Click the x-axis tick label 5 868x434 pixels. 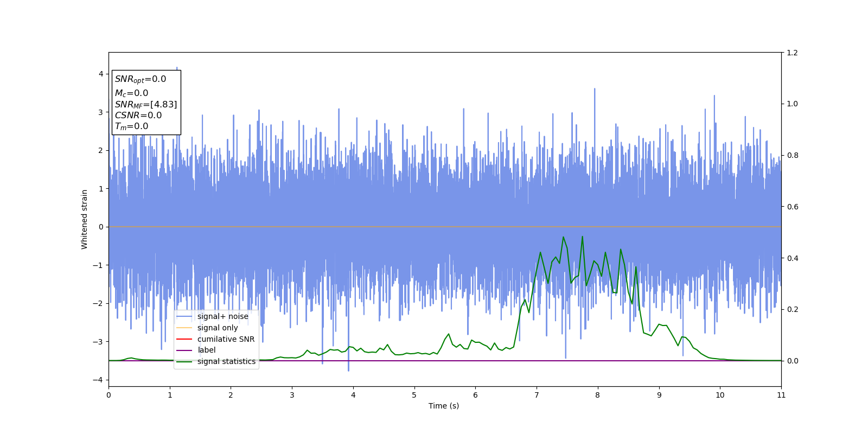[414, 395]
